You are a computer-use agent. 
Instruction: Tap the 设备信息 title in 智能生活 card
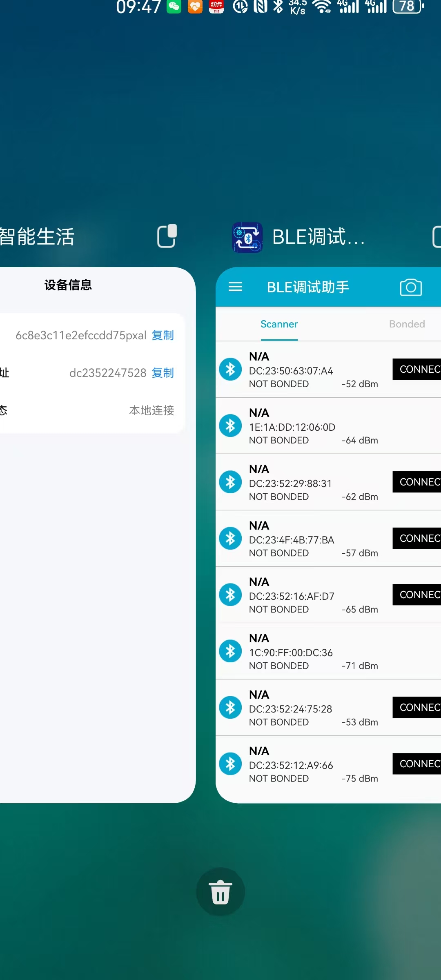click(68, 285)
